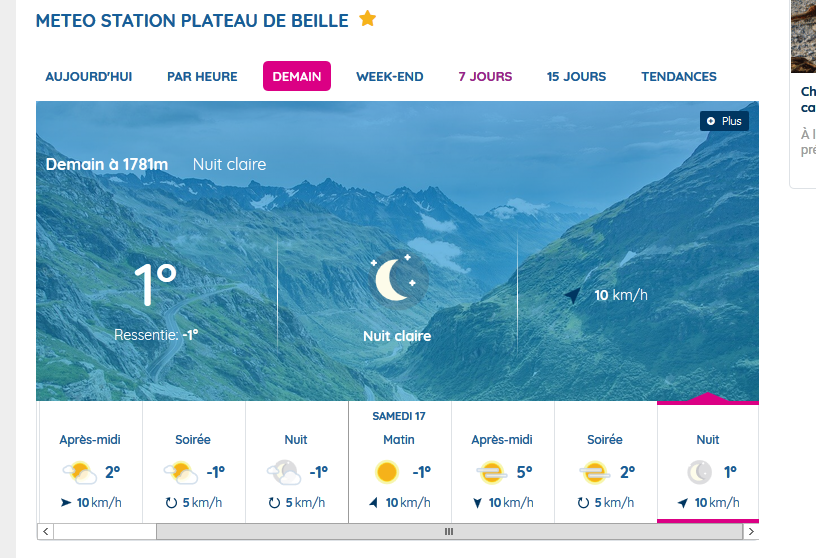Expand details with the Plus button
This screenshot has height=558, width=816.
tap(724, 121)
